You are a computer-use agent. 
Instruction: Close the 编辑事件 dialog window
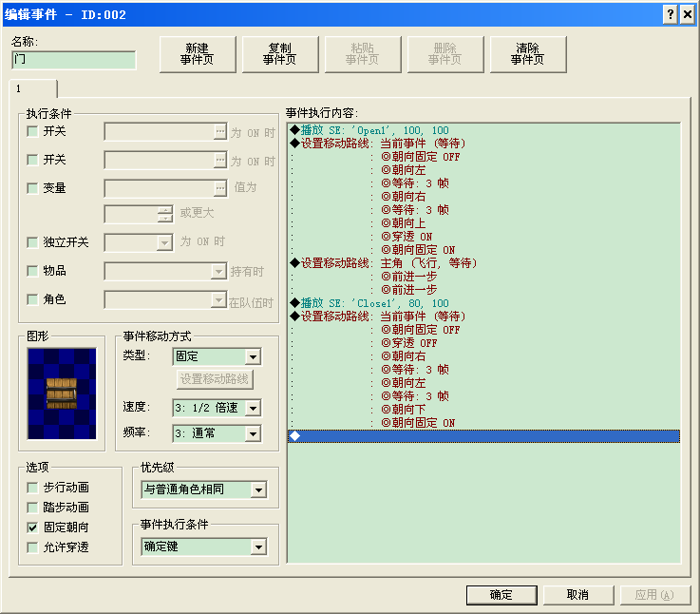(688, 15)
